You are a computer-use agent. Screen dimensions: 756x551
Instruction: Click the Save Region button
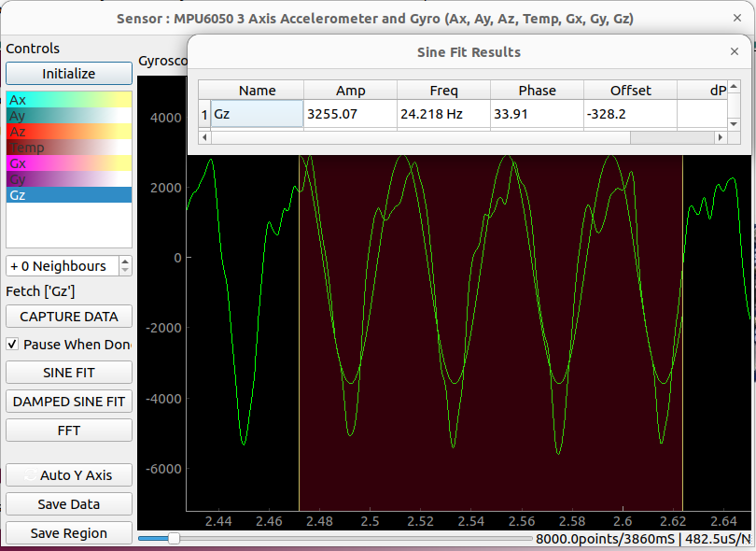tap(69, 533)
